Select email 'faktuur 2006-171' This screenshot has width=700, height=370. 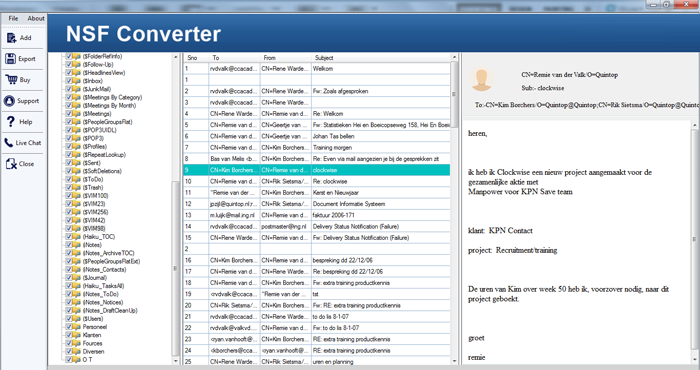[x=317, y=215]
